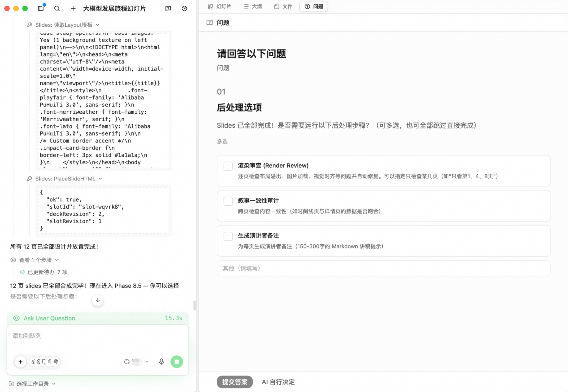Click green check icon beside 已更新待办
This screenshot has height=392, width=568.
[x=22, y=272]
